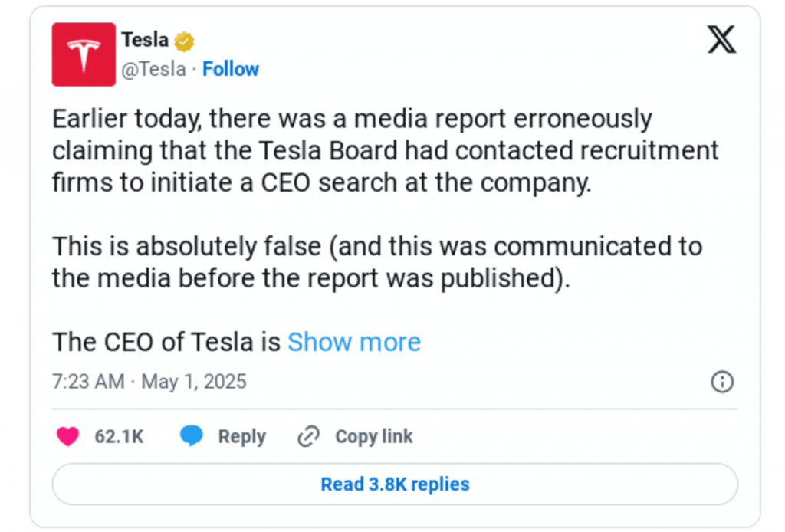
Task: Open the @Tesla handle
Action: (x=153, y=69)
